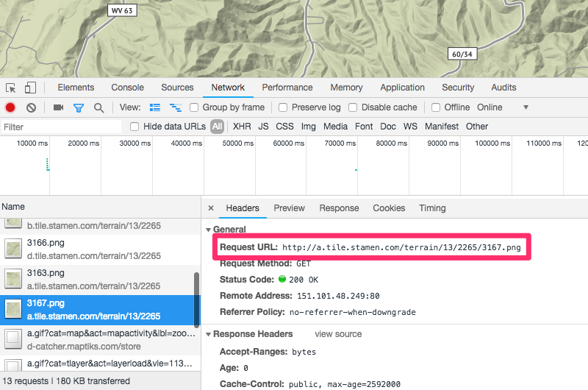Toggle the device toolbar icon
588x390 pixels.
coord(30,88)
